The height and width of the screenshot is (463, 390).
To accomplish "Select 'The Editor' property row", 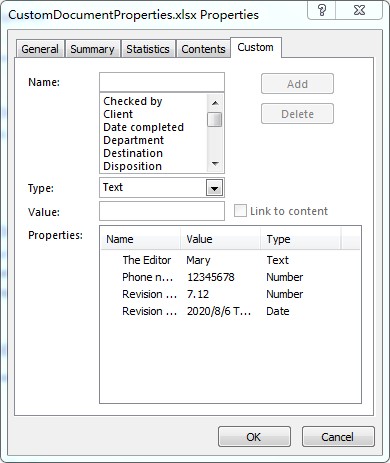I will [230, 260].
